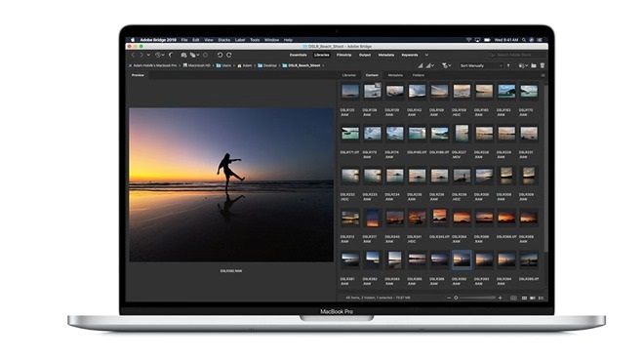The image size is (644, 359).
Task: Open the Stacks menu
Action: [223, 40]
